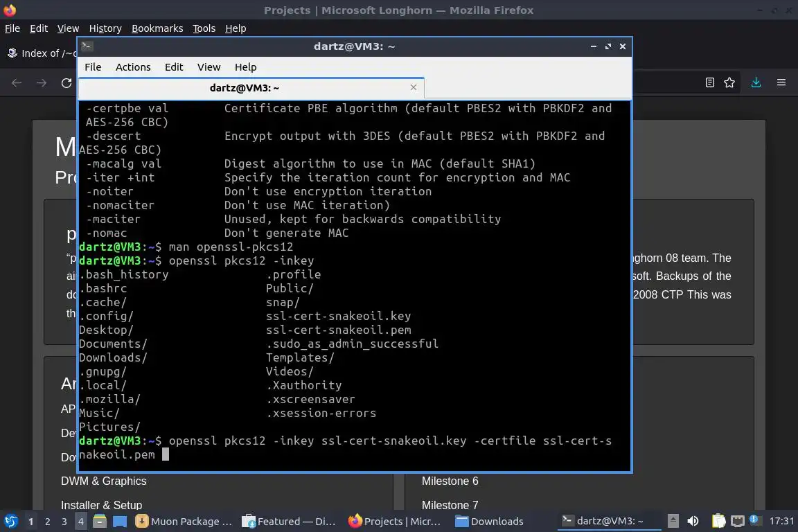The image size is (798, 532).
Task: Open Firefox Tools menu
Action: (204, 28)
